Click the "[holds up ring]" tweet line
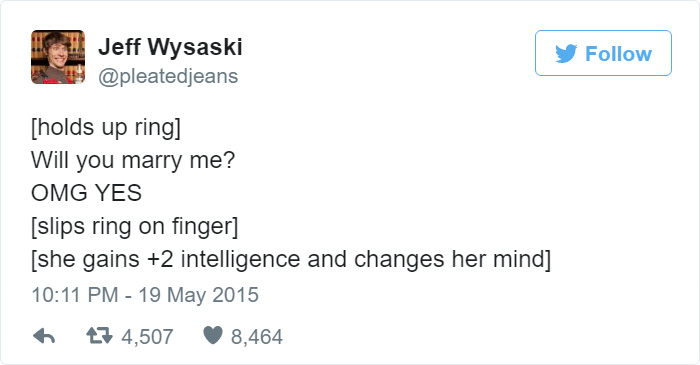Image resolution: width=700 pixels, height=365 pixels. [x=106, y=128]
